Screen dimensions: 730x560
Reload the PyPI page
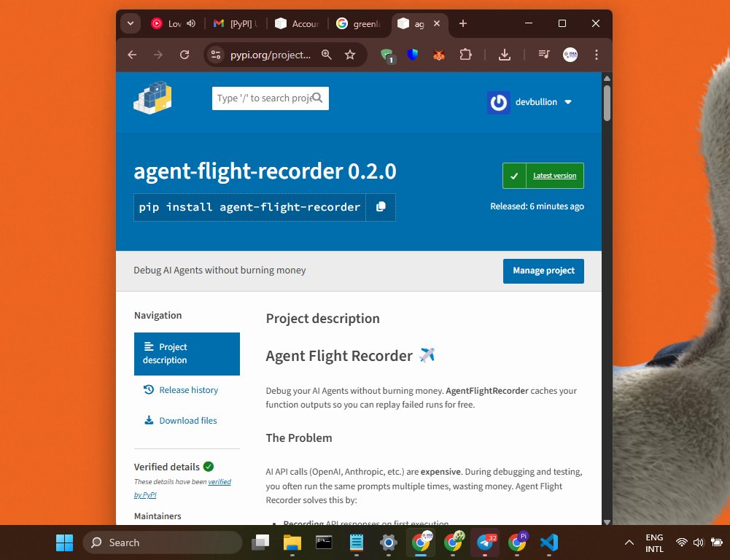pos(185,55)
